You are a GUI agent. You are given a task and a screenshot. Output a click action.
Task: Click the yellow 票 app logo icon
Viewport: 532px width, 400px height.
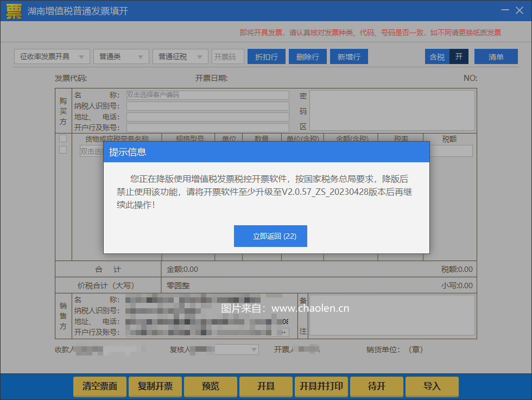14,11
